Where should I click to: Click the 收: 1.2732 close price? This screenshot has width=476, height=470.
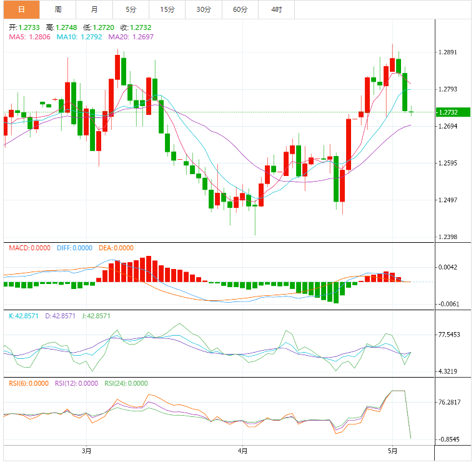coord(136,27)
